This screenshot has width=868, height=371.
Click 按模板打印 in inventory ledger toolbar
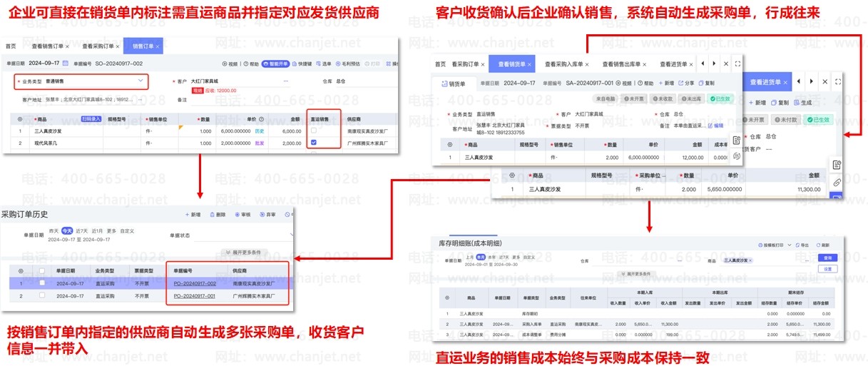pyautogui.click(x=770, y=245)
